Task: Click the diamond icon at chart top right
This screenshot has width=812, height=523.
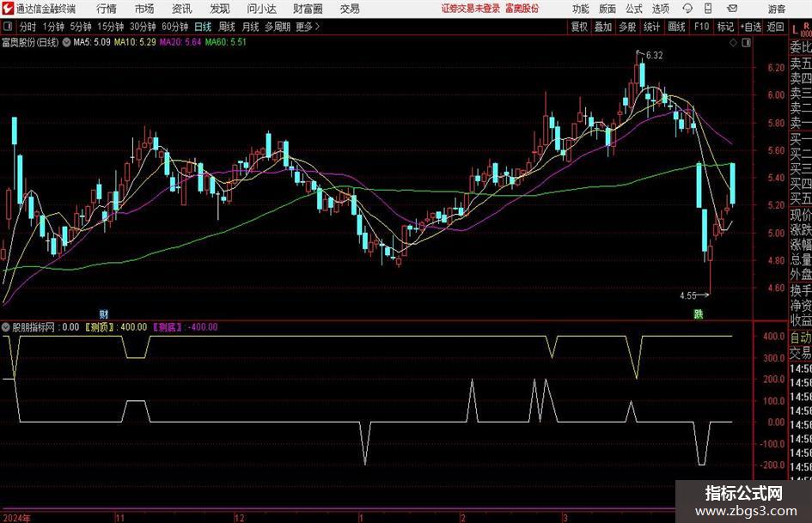Action: (x=733, y=43)
